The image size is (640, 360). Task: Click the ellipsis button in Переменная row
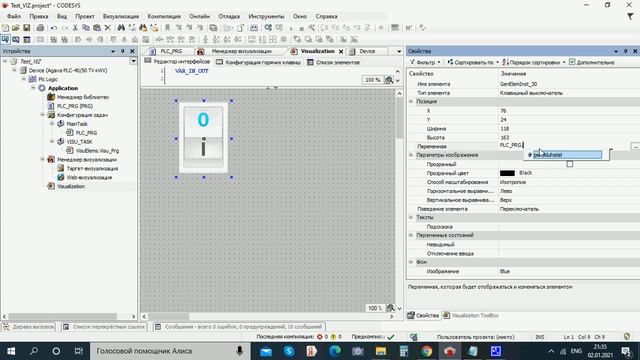[636, 146]
